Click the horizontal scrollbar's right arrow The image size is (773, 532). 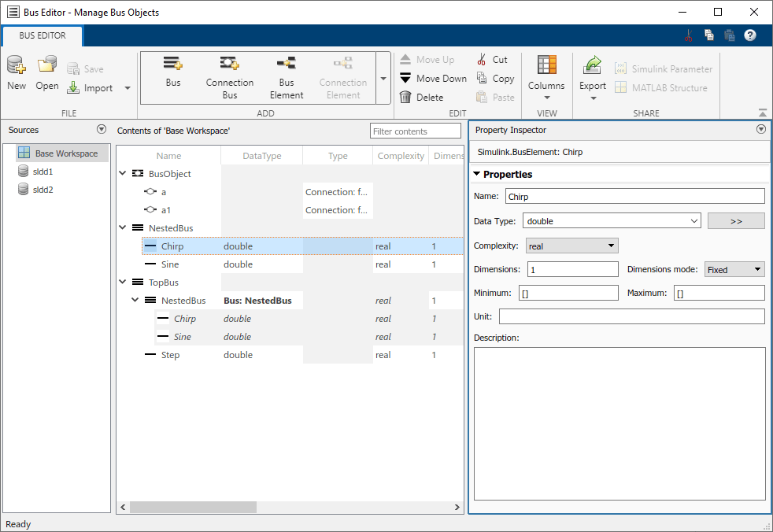point(457,507)
